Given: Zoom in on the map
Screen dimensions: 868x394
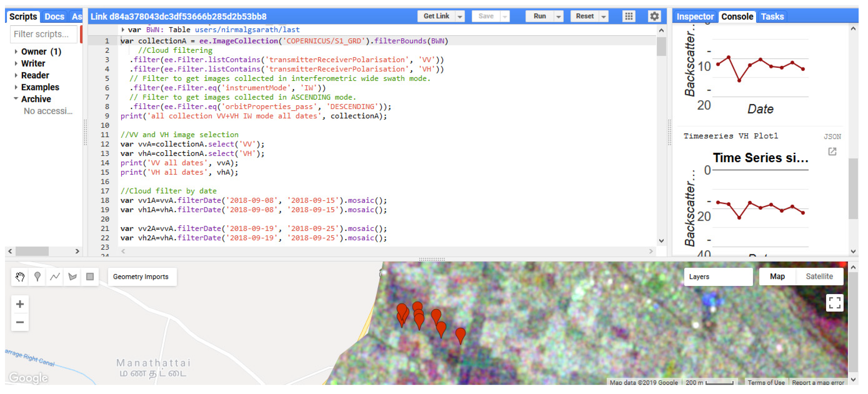Looking at the screenshot, I should [x=20, y=304].
